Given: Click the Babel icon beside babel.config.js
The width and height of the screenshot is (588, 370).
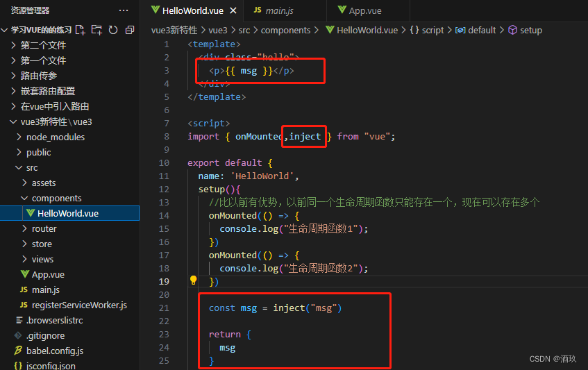Looking at the screenshot, I should click(x=18, y=351).
